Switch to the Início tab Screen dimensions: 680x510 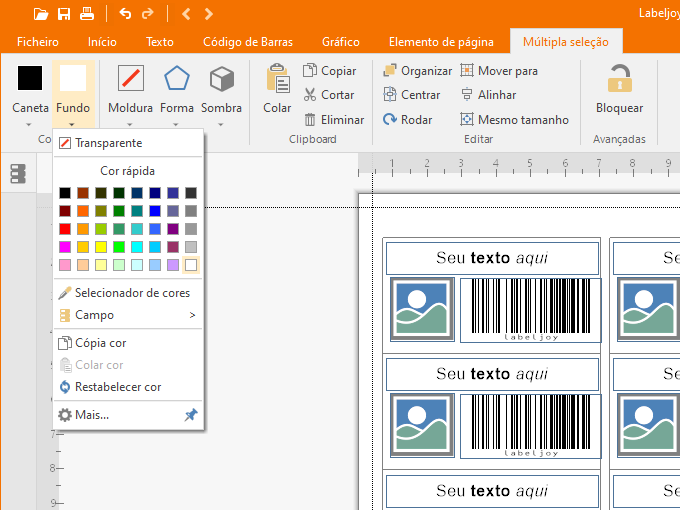(x=102, y=42)
